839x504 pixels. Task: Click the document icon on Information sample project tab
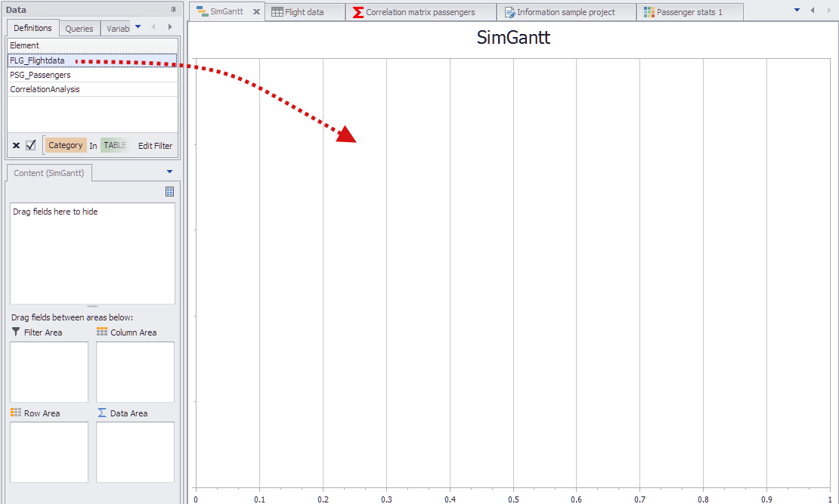(508, 11)
